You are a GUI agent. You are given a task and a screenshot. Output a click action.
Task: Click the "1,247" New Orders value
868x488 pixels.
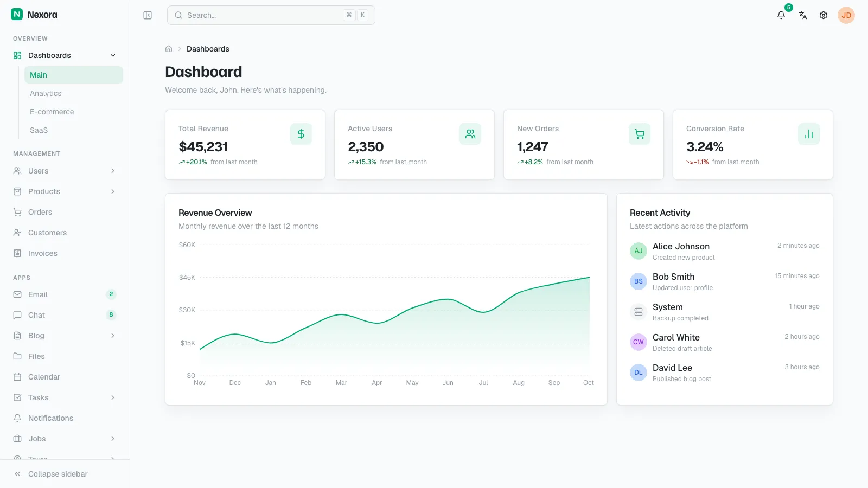(533, 147)
